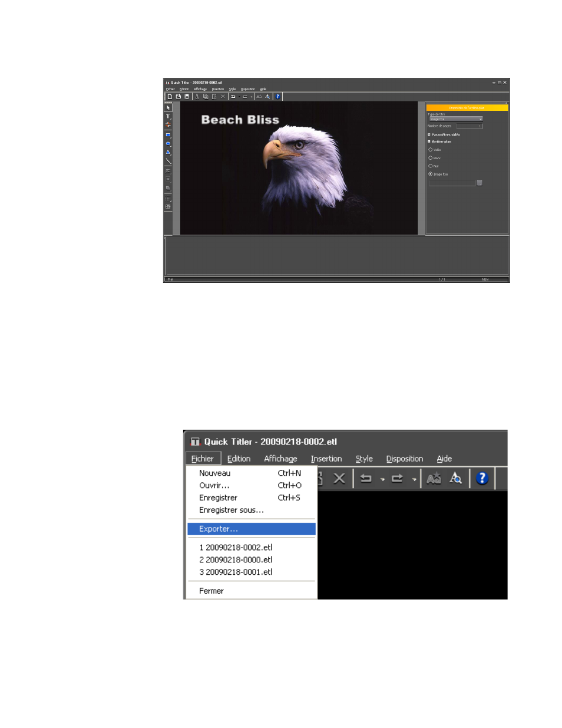Click the Save disk icon in the full Quick Titler window
562x728 pixels.
coord(187,96)
